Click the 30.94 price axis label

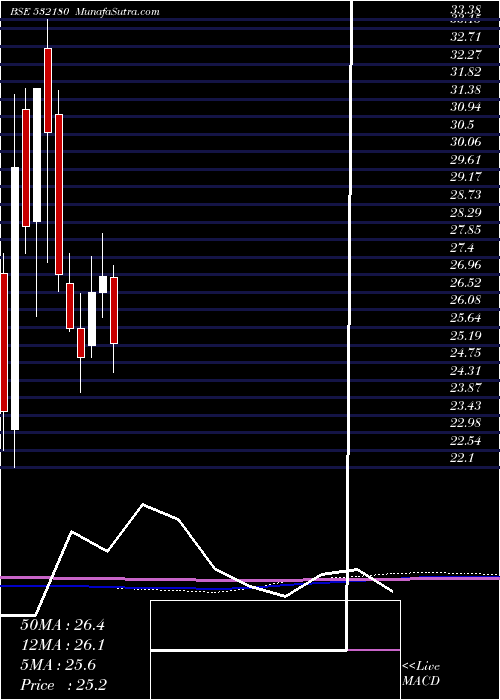[466, 107]
